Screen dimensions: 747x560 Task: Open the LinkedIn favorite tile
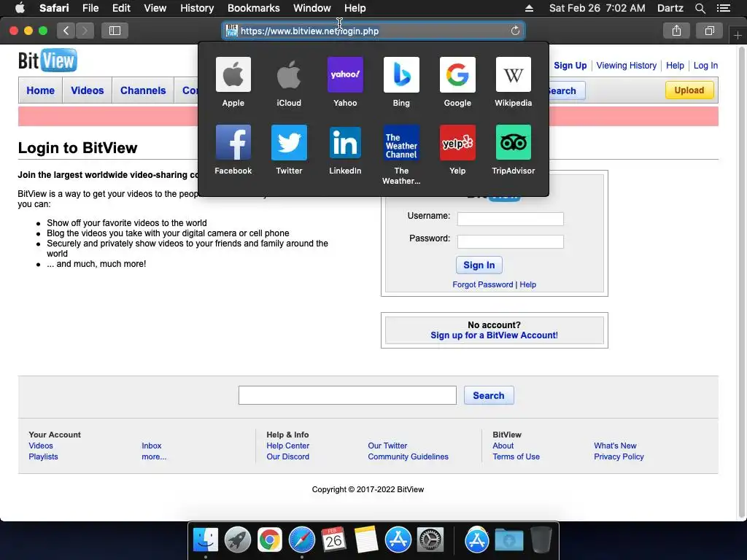[345, 142]
